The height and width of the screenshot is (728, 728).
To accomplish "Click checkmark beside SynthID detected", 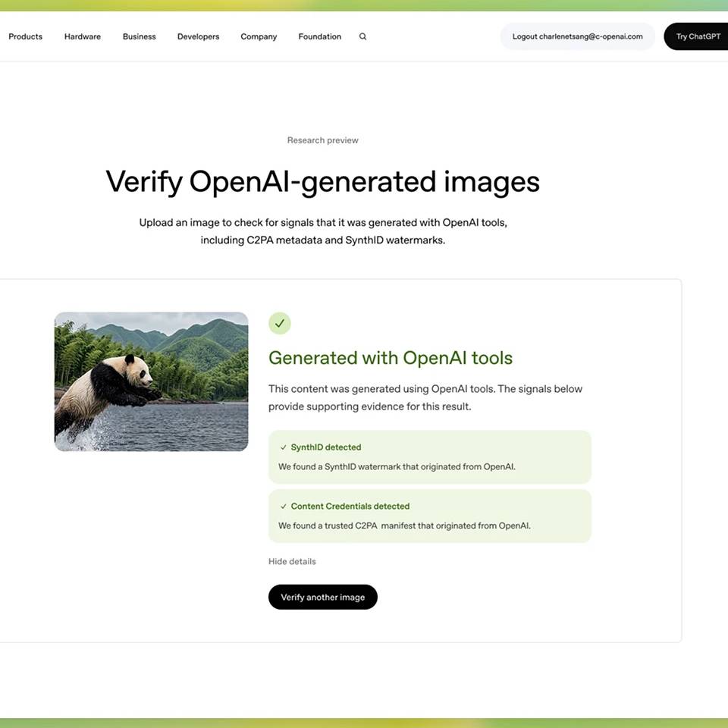I will click(x=283, y=447).
